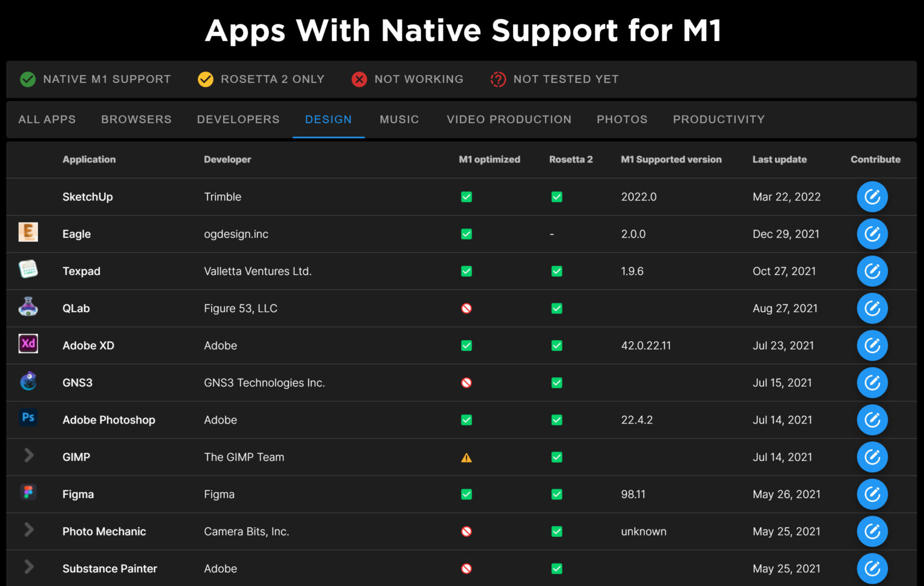The width and height of the screenshot is (924, 586).
Task: Click the GNS3 app icon
Action: (x=28, y=381)
